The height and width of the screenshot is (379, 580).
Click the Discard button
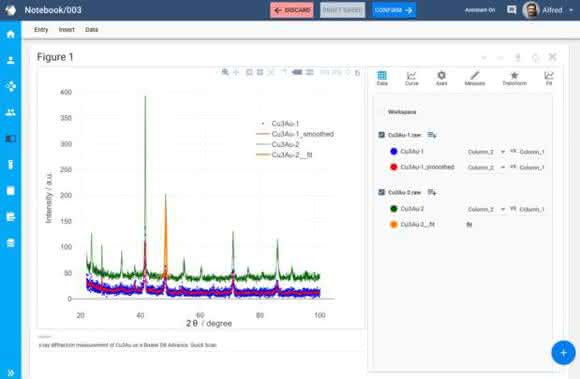[292, 10]
